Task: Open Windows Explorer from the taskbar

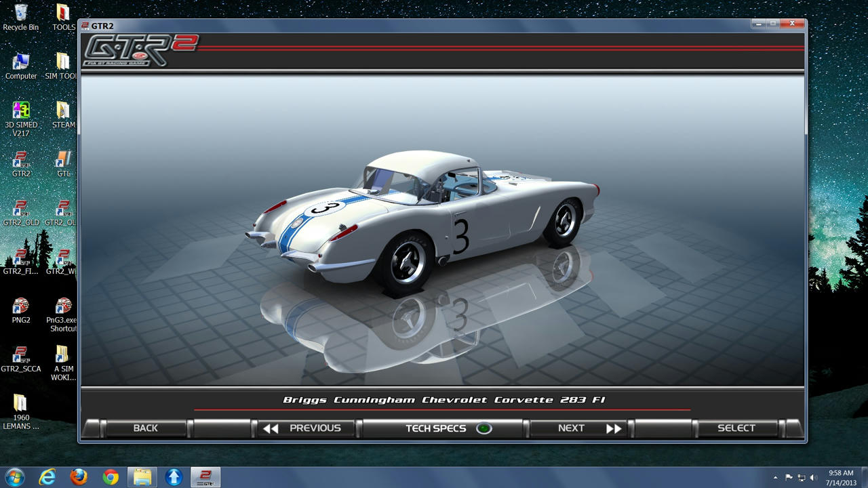Action: coord(142,477)
